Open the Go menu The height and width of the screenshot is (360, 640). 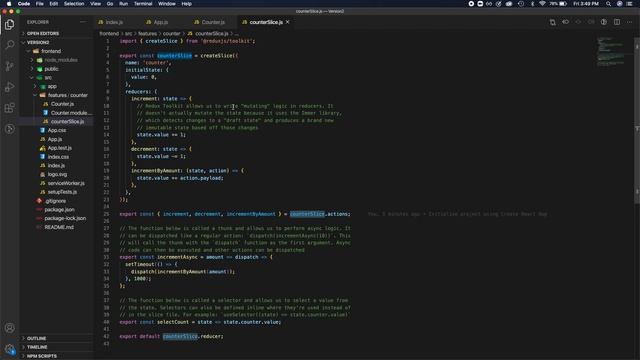coord(110,4)
